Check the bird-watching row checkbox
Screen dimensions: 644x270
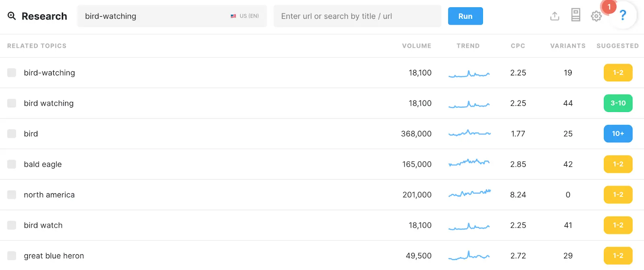coord(12,73)
